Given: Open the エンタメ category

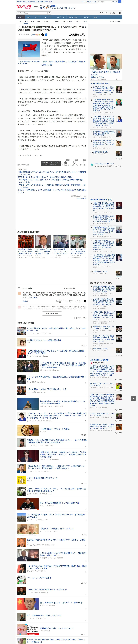Looking at the screenshot, I should coord(47,21).
